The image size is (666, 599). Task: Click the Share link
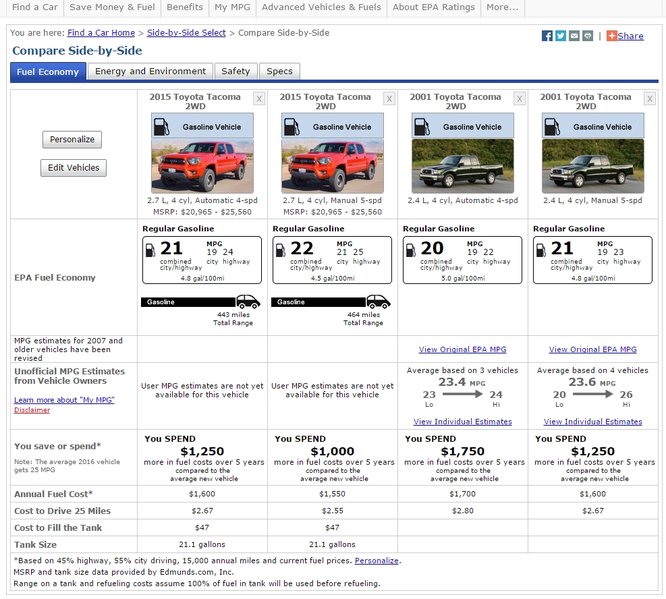[x=630, y=36]
